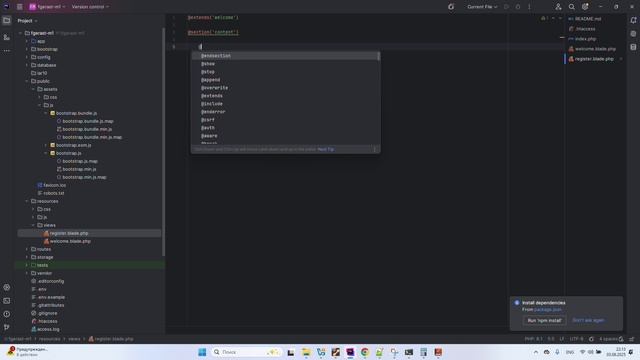This screenshot has width=640, height=360.
Task: Select favicon.ico file in tree
Action: click(x=51, y=185)
